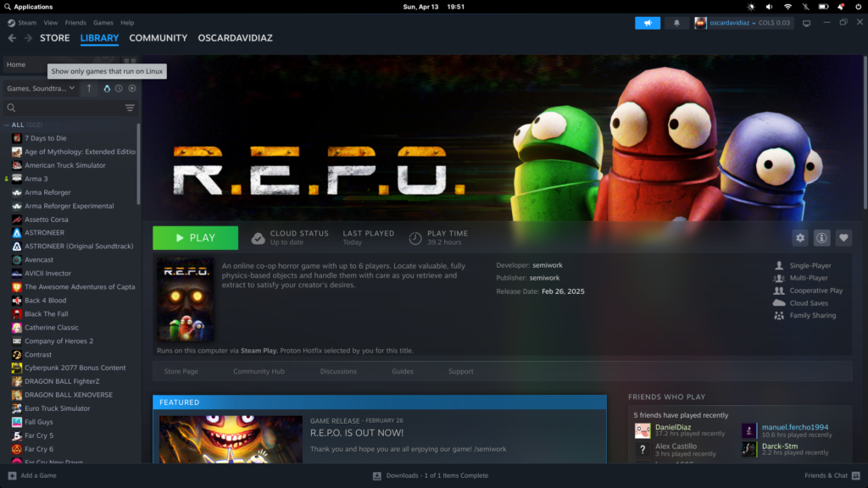Click the Add a Game plus icon

pyautogui.click(x=12, y=475)
